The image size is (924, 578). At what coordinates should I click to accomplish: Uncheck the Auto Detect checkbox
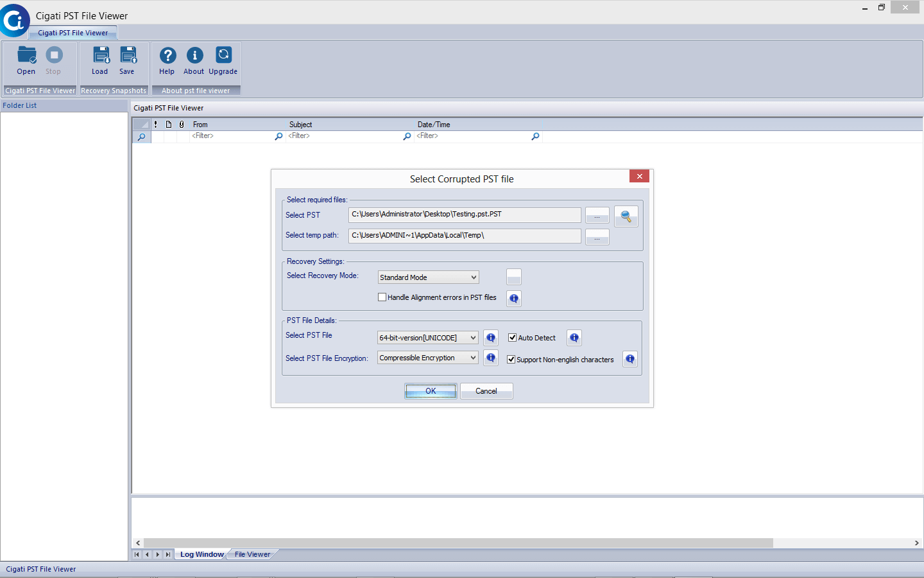[513, 338]
